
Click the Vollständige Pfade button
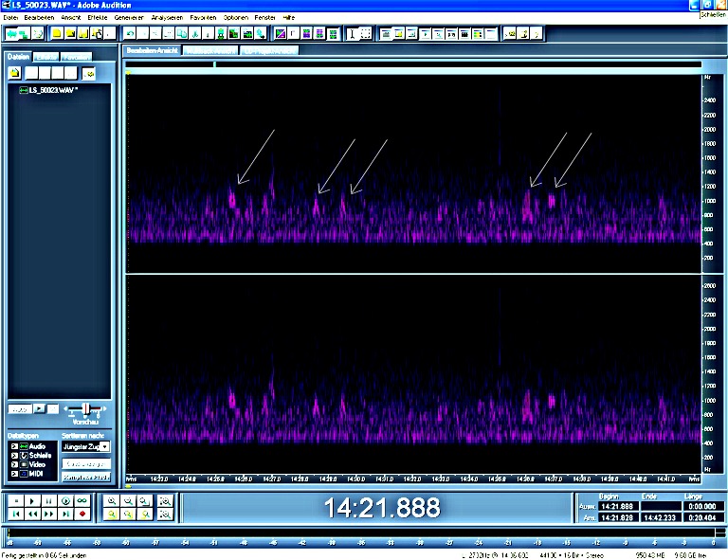pos(86,477)
